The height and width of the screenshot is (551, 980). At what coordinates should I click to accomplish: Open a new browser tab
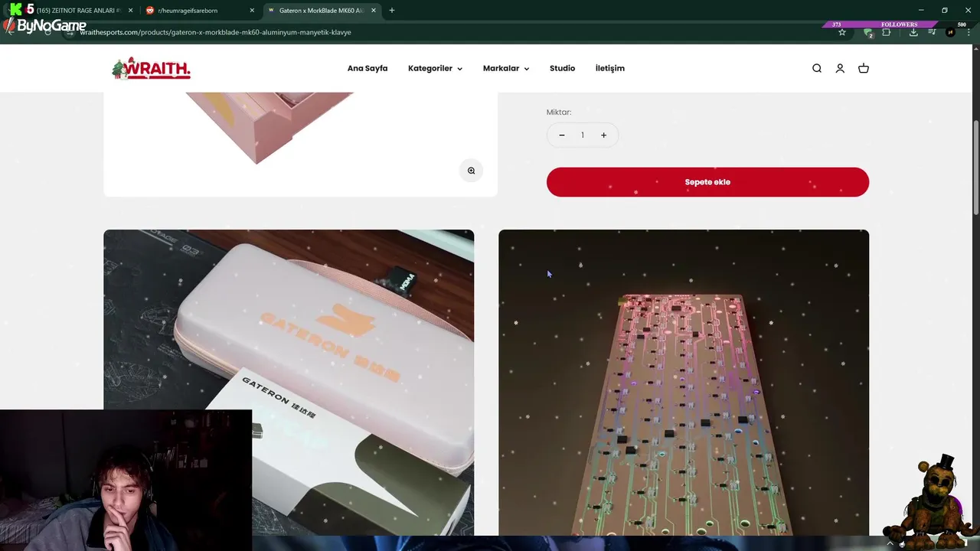pos(391,11)
